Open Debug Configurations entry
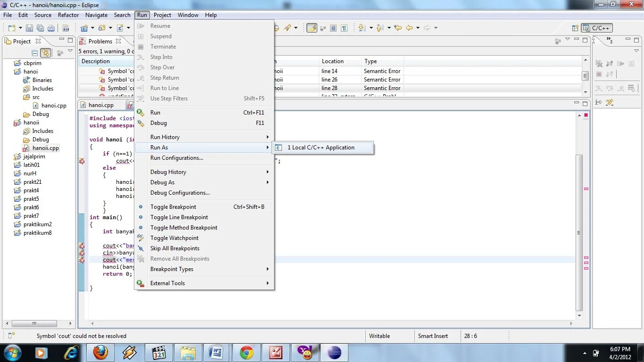 pyautogui.click(x=205, y=193)
